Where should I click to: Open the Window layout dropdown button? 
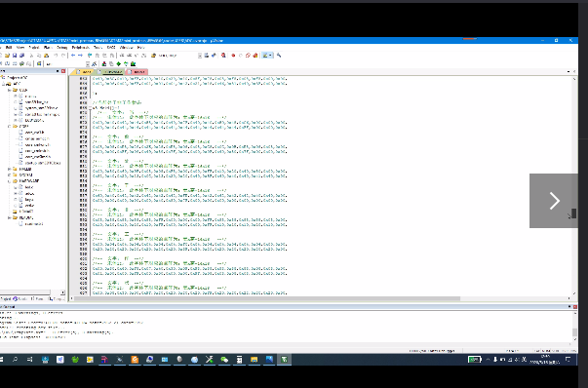(270, 56)
